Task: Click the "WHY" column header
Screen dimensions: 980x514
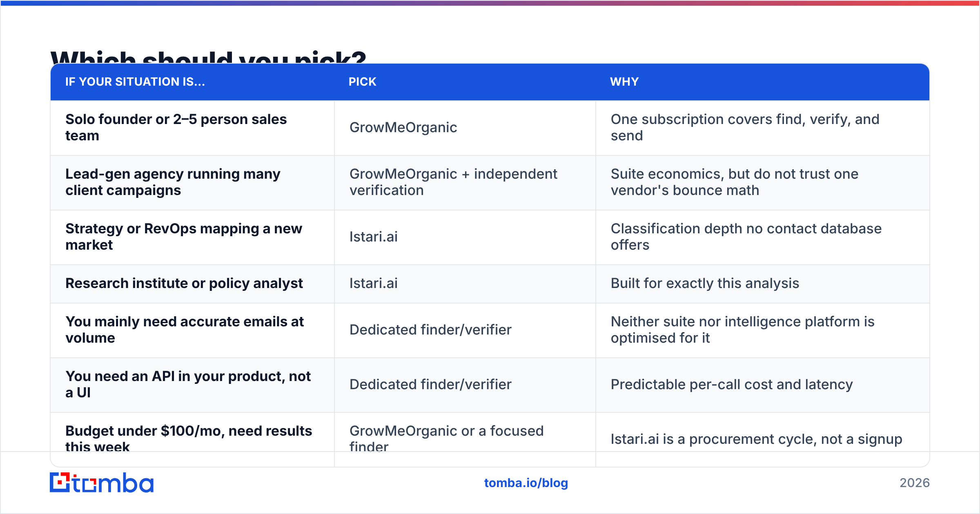Action: click(x=624, y=82)
